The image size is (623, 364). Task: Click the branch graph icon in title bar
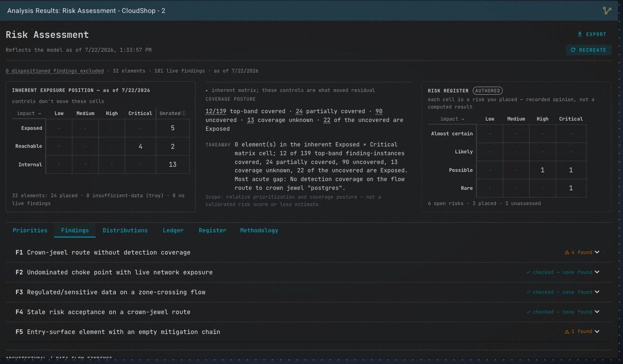607,11
